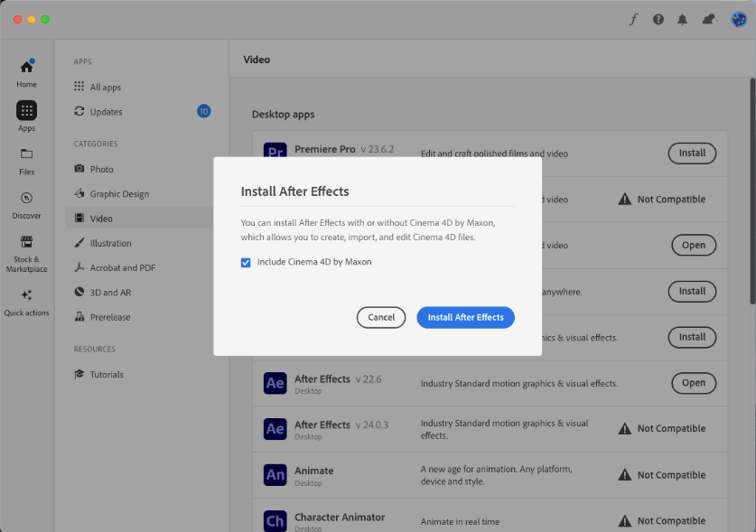Viewport: 756px width, 532px height.
Task: Click warning icon in Animate row
Action: point(625,474)
